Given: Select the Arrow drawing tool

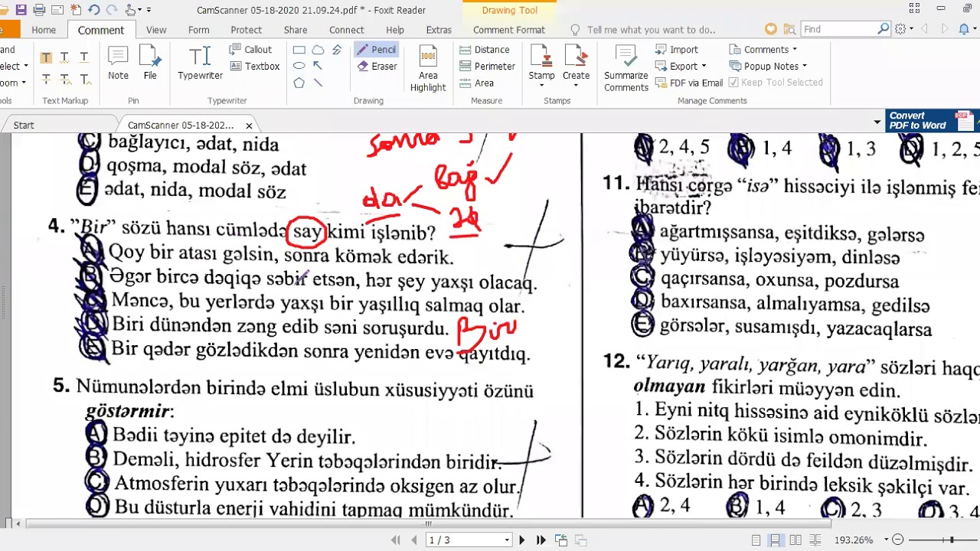Looking at the screenshot, I should [318, 67].
